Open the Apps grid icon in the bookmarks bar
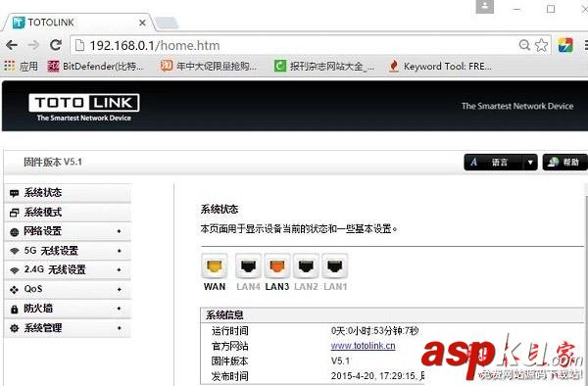The width and height of the screenshot is (588, 386). coord(10,66)
